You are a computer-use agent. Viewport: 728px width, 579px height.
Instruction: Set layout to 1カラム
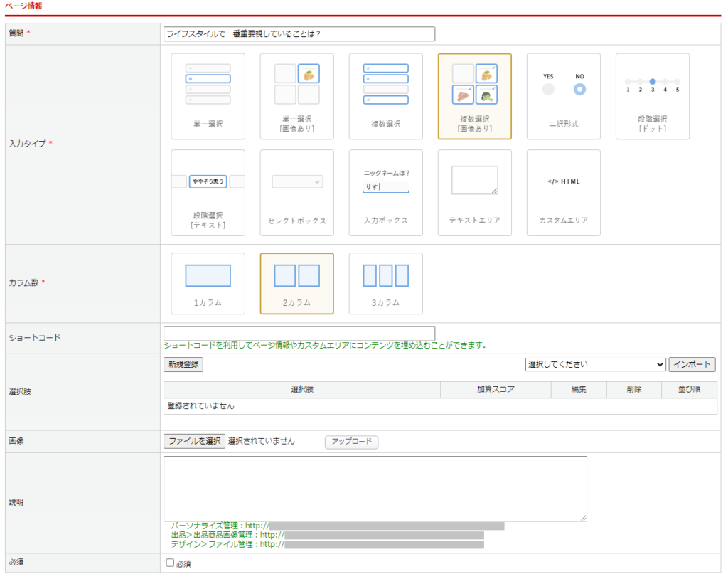coord(208,283)
